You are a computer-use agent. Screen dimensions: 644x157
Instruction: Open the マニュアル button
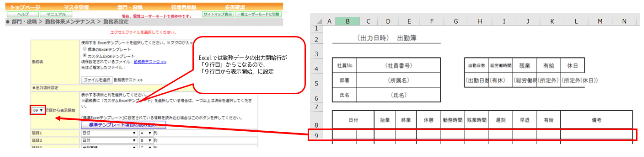point(56,14)
